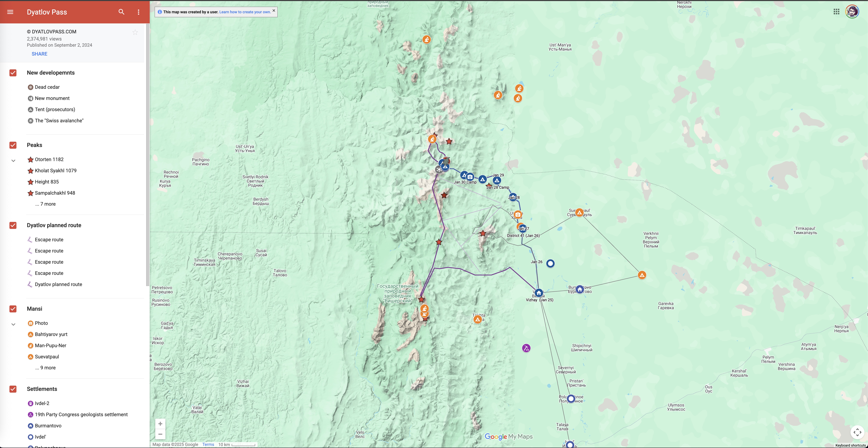The height and width of the screenshot is (448, 868).
Task: Toggle the Settlements layer checkbox
Action: click(13, 389)
